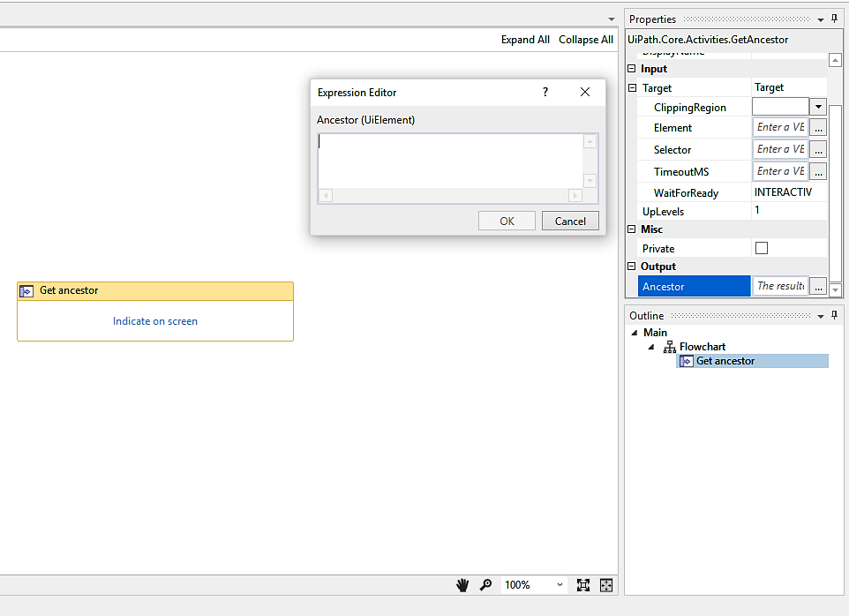Viewport: 849px width, 616px height.
Task: Click expression editor vertical scroll up arrow
Action: pos(590,142)
